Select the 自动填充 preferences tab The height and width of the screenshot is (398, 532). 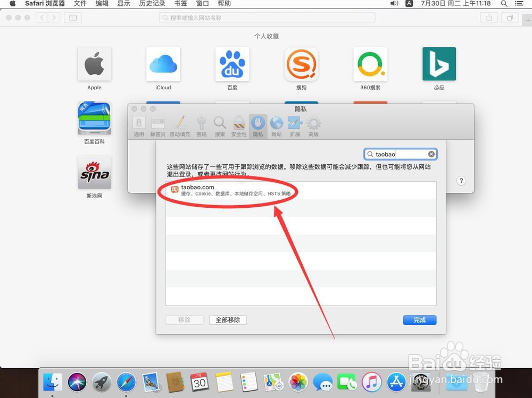click(x=180, y=126)
